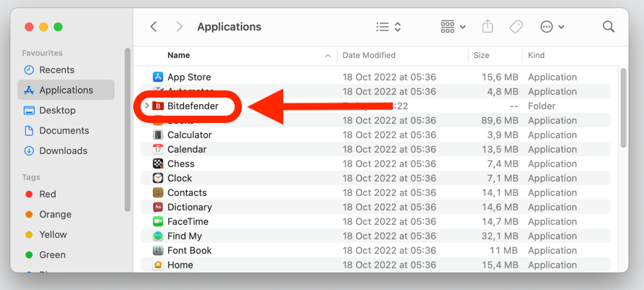Click the file list vertical scrollbar

coord(623,108)
